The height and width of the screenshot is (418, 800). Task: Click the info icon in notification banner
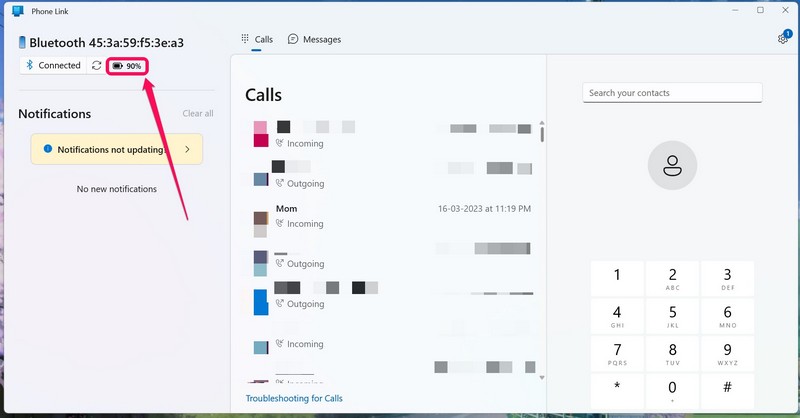[x=47, y=149]
